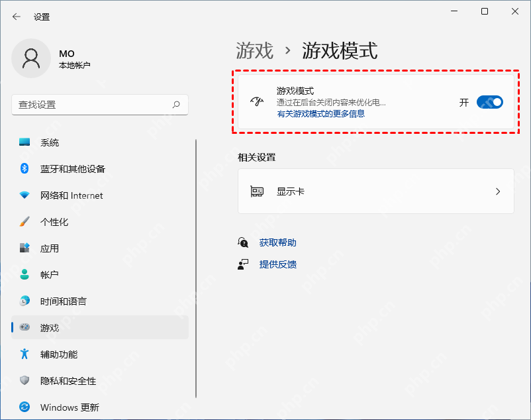Viewport: 531px width, 420px height.
Task: Click the 应用 apps icon
Action: pyautogui.click(x=24, y=248)
